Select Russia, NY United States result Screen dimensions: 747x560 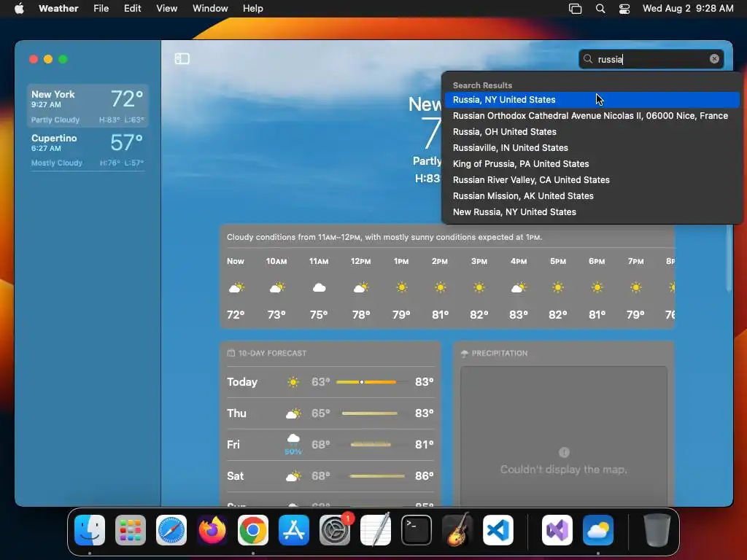[592, 99]
